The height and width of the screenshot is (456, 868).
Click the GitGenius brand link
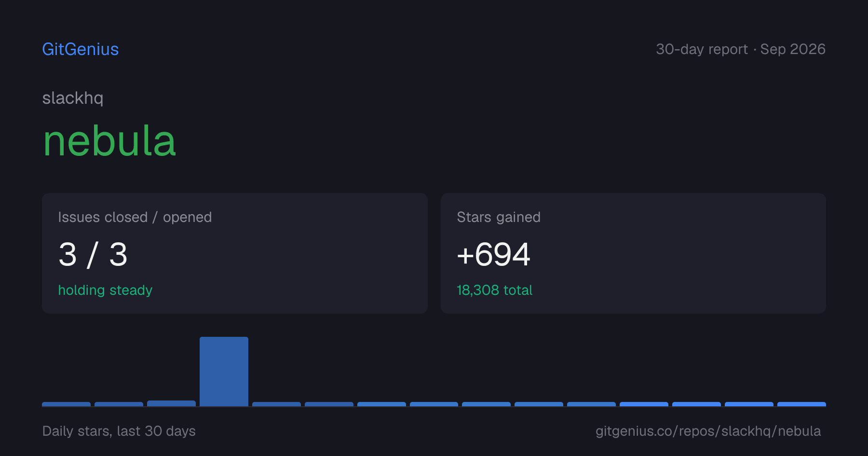[x=81, y=49]
